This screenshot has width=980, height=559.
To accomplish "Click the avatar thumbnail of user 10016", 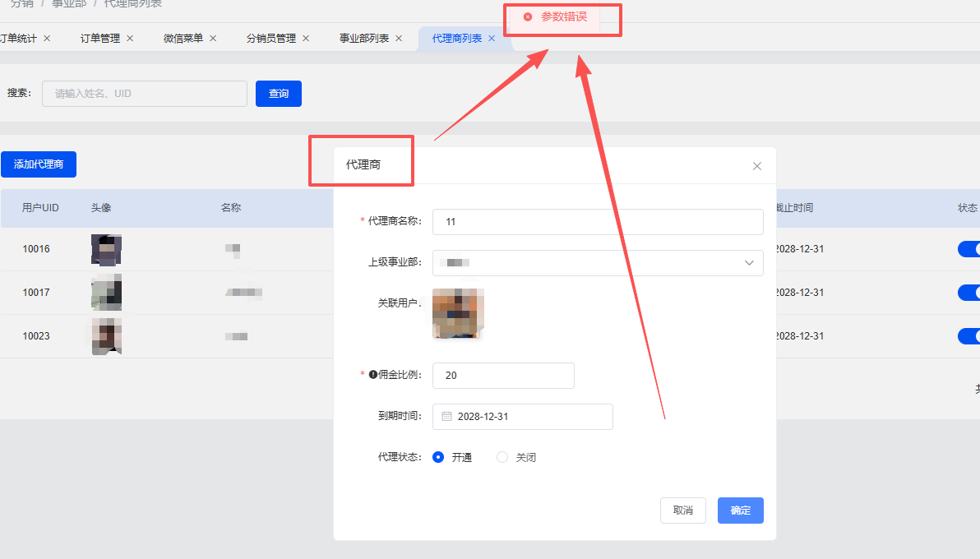I will coord(106,252).
